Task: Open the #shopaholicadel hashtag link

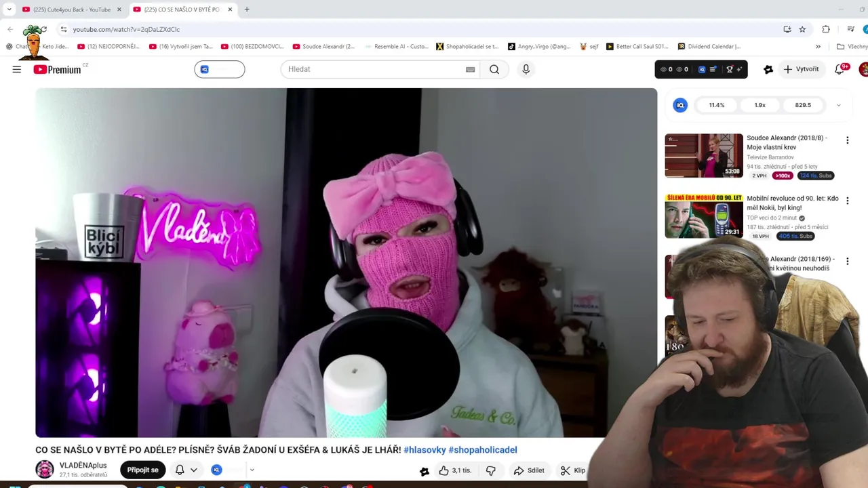Action: click(483, 449)
